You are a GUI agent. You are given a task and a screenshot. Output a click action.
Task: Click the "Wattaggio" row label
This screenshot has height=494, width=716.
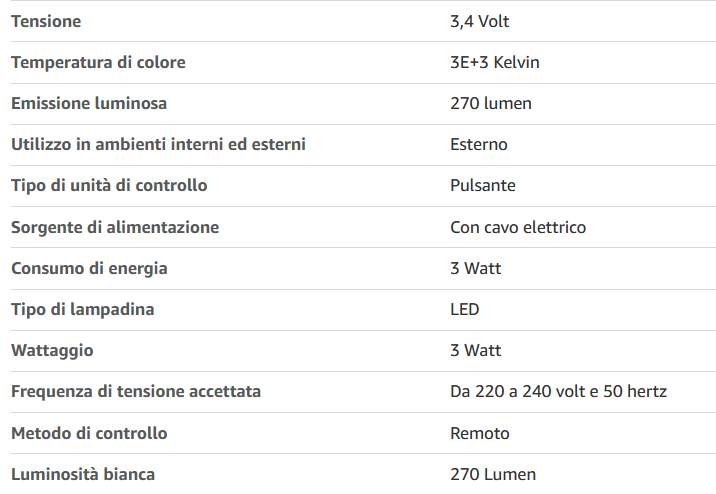pyautogui.click(x=52, y=350)
